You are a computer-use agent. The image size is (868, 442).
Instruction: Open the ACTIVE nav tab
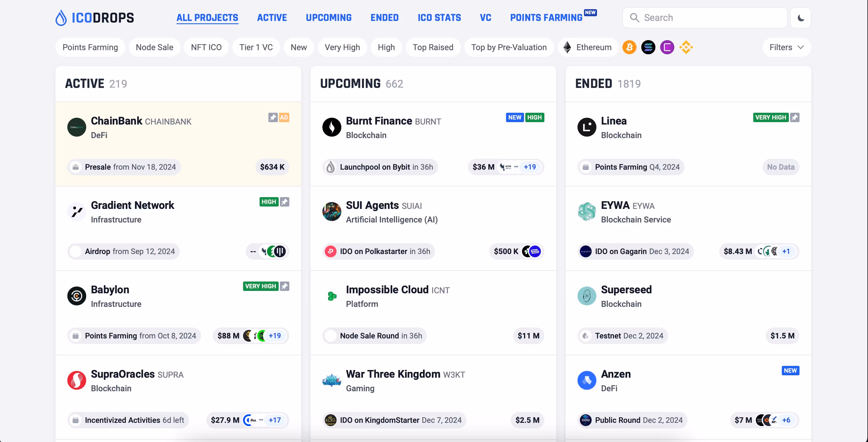[x=272, y=17]
